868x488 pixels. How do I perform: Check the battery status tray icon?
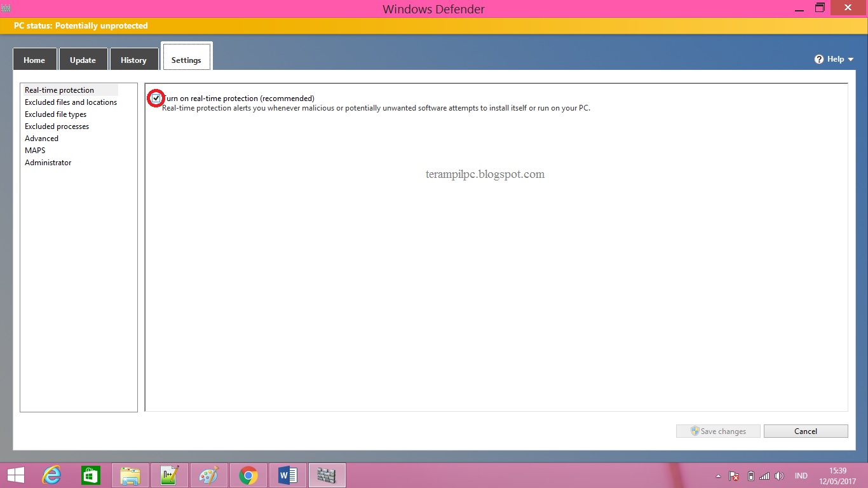pyautogui.click(x=751, y=476)
